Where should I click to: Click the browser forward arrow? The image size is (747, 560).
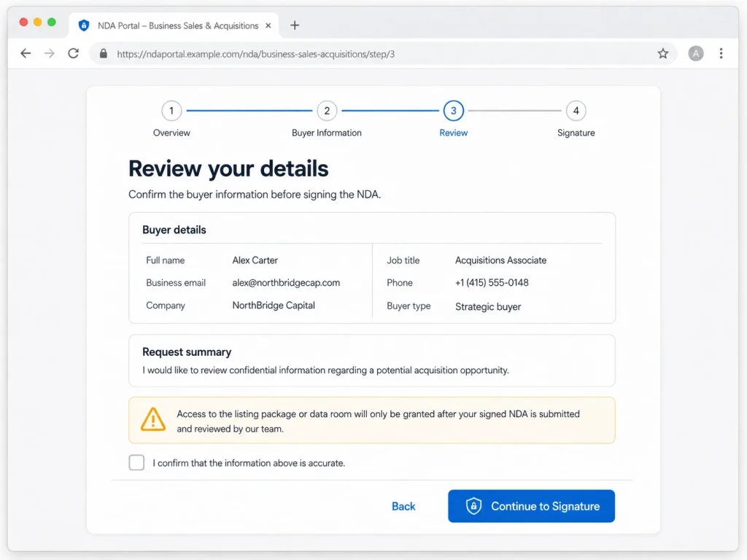coord(49,53)
